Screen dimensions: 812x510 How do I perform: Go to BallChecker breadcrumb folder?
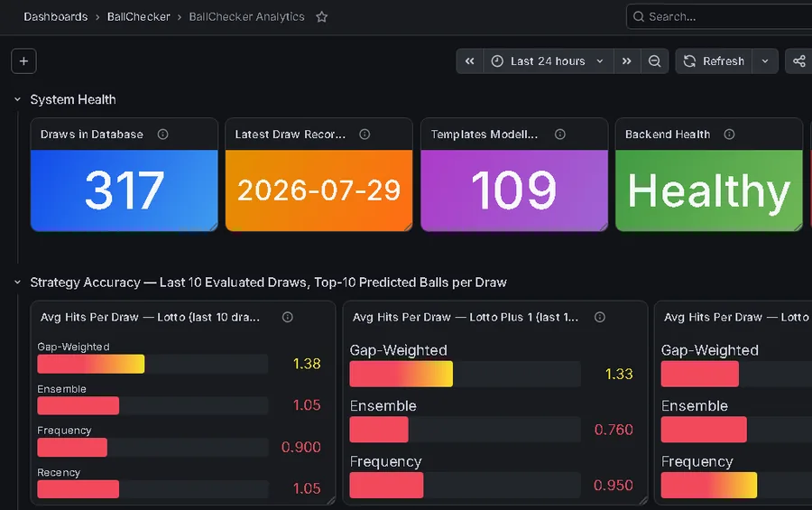coord(138,16)
